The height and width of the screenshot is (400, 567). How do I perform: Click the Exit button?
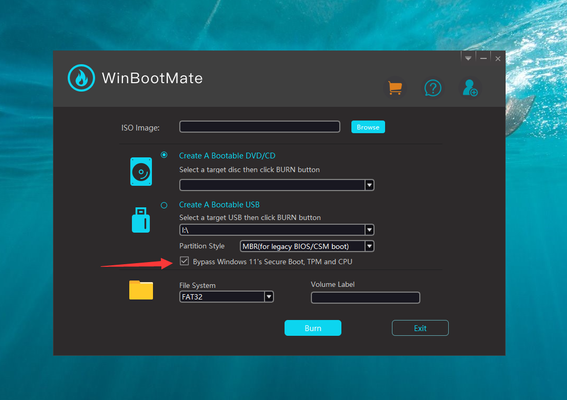click(420, 328)
